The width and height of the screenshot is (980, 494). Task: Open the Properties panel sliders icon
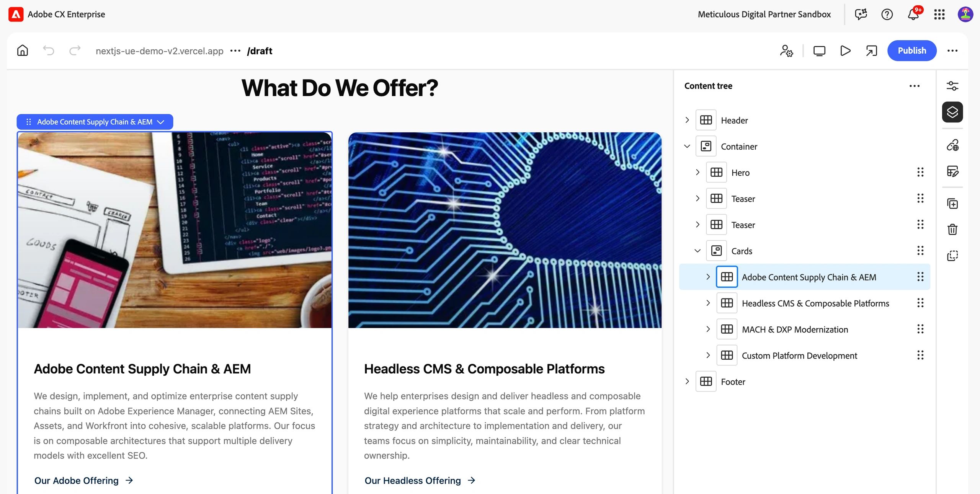[x=952, y=86]
